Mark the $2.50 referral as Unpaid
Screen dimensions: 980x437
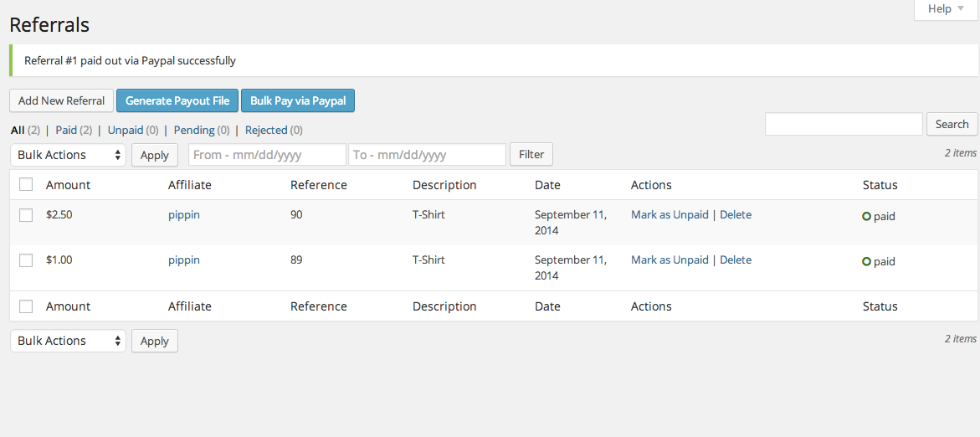(670, 215)
